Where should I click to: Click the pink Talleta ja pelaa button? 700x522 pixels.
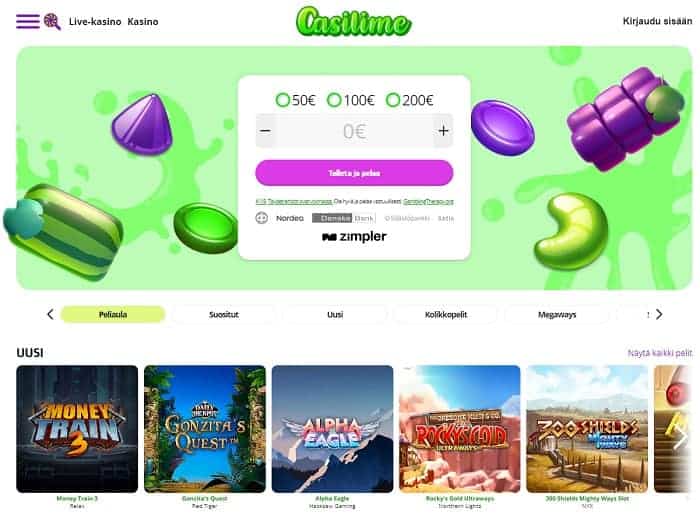coord(354,173)
